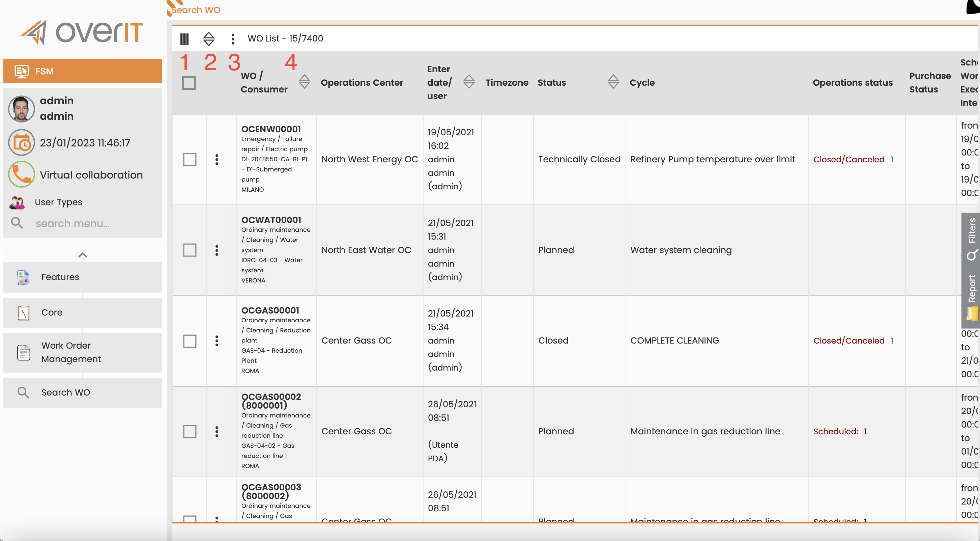
Task: Click 'North East Water OC' cell
Action: coord(366,250)
